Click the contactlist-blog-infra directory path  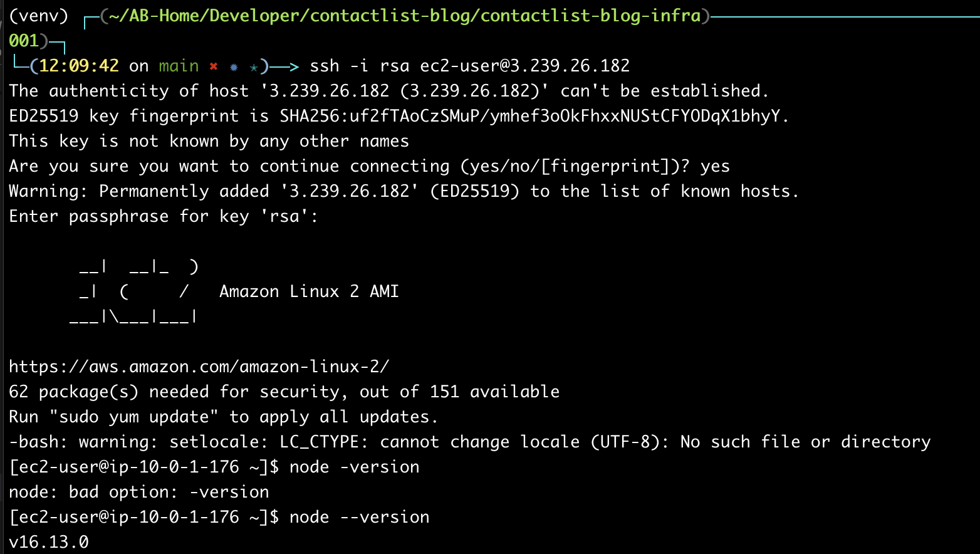(404, 16)
